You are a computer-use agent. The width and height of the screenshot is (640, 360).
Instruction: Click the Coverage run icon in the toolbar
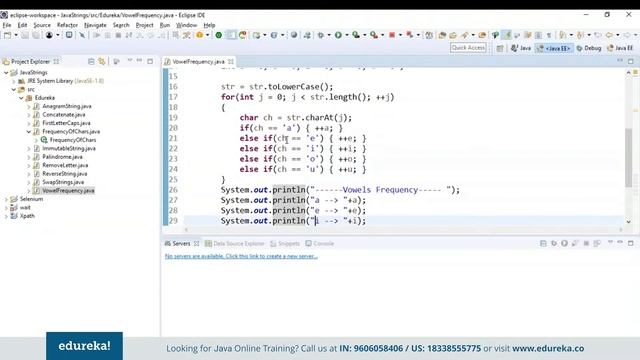tap(356, 35)
